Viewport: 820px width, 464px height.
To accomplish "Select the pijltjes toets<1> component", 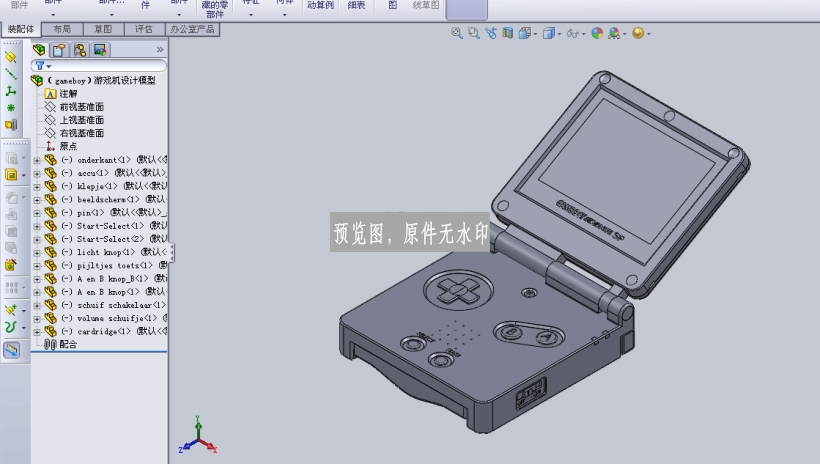I will tap(106, 265).
